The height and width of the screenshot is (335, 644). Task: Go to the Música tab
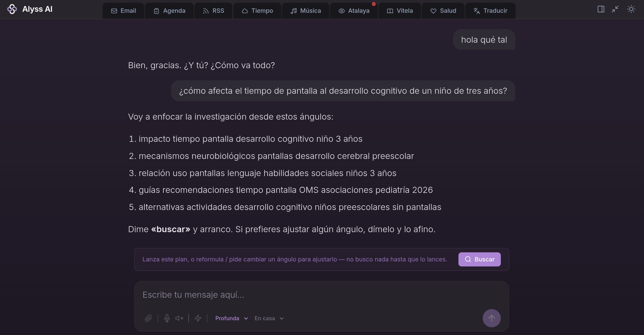[306, 11]
